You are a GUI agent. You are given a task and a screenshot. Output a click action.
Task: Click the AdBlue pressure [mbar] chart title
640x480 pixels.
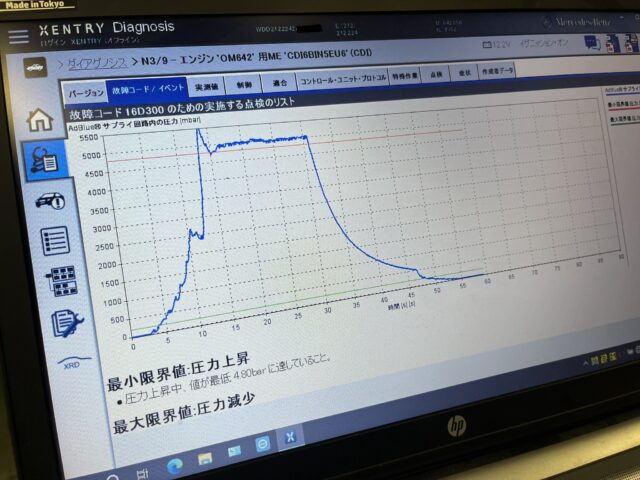pos(134,124)
